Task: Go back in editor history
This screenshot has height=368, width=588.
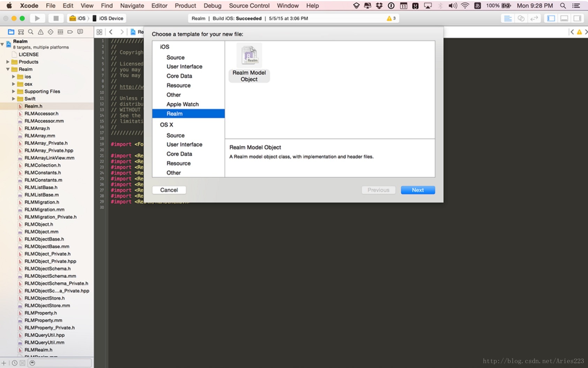Action: (111, 32)
